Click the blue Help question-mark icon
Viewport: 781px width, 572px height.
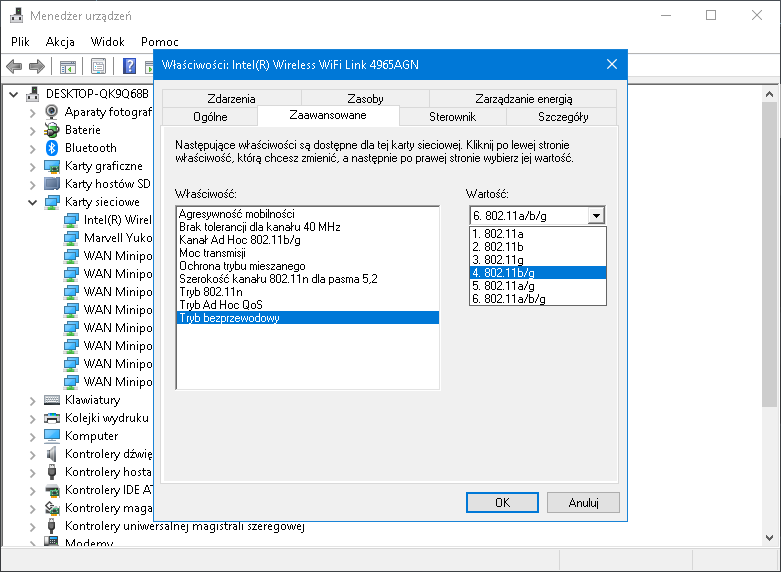tap(130, 66)
